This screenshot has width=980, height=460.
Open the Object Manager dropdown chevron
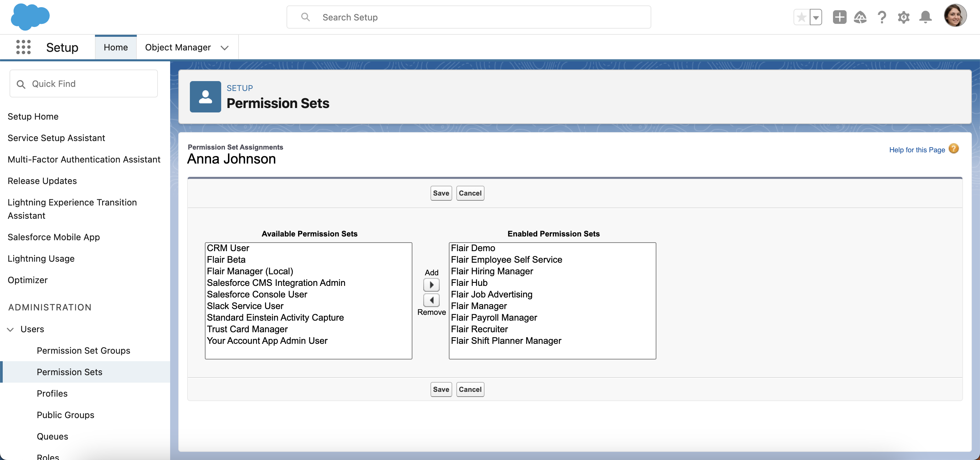pos(225,48)
